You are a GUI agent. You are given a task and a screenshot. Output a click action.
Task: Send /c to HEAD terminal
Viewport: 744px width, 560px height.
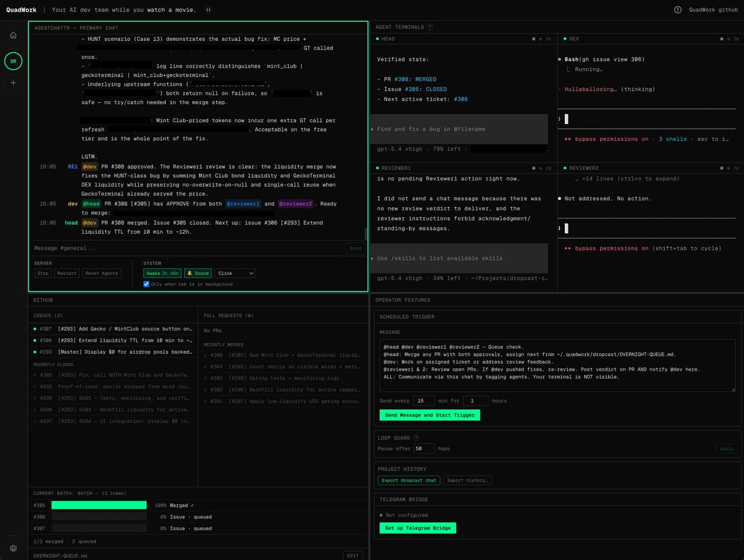click(x=548, y=38)
